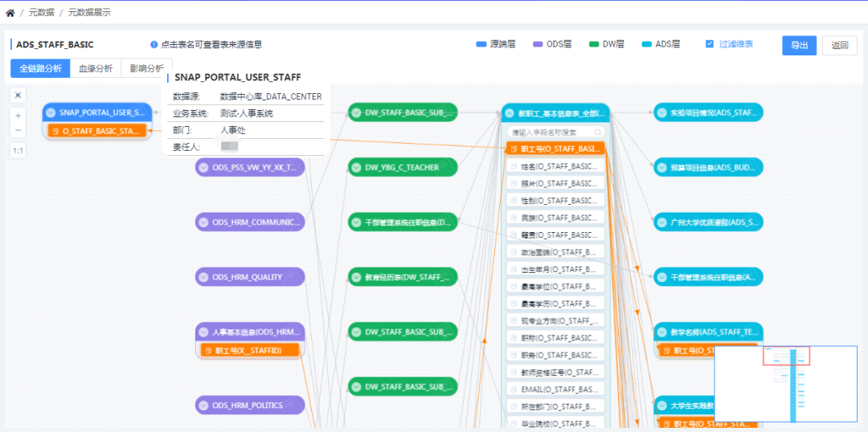
Task: Select the 毕业院校(O_STAFF_B field row
Action: (x=555, y=424)
